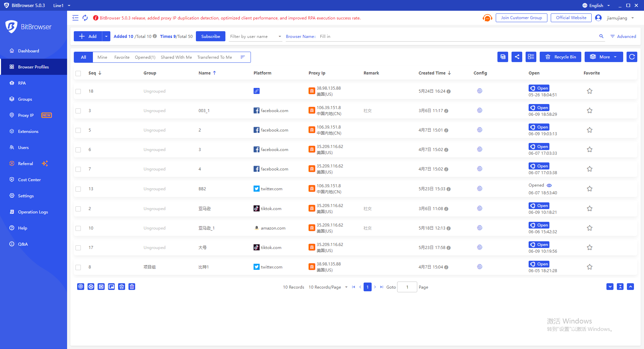Image resolution: width=644 pixels, height=349 pixels.
Task: Switch to the Favorite tab
Action: pos(121,57)
